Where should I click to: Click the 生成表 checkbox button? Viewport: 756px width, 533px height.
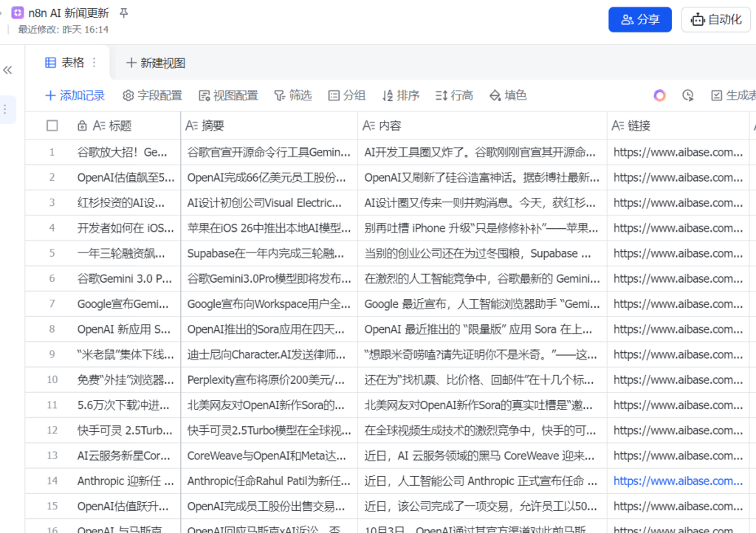click(x=732, y=95)
